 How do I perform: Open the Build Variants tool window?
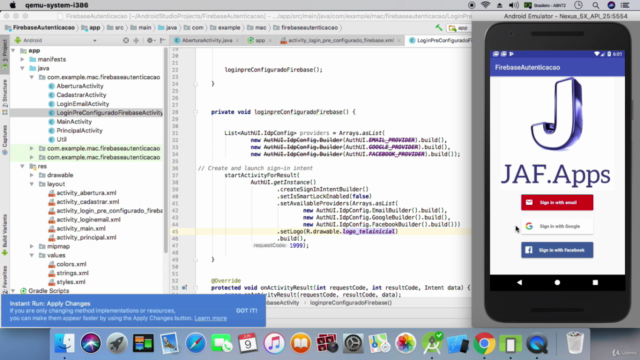4,235
